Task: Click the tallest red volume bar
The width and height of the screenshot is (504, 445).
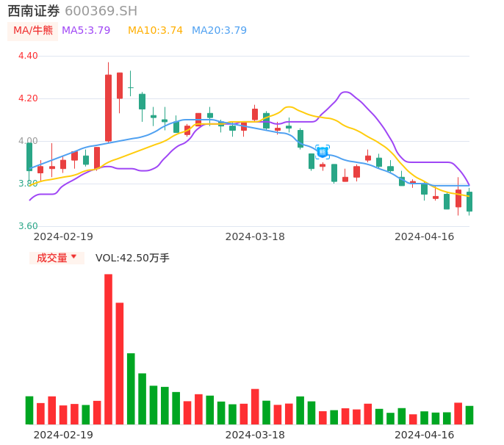Action: coord(108,350)
